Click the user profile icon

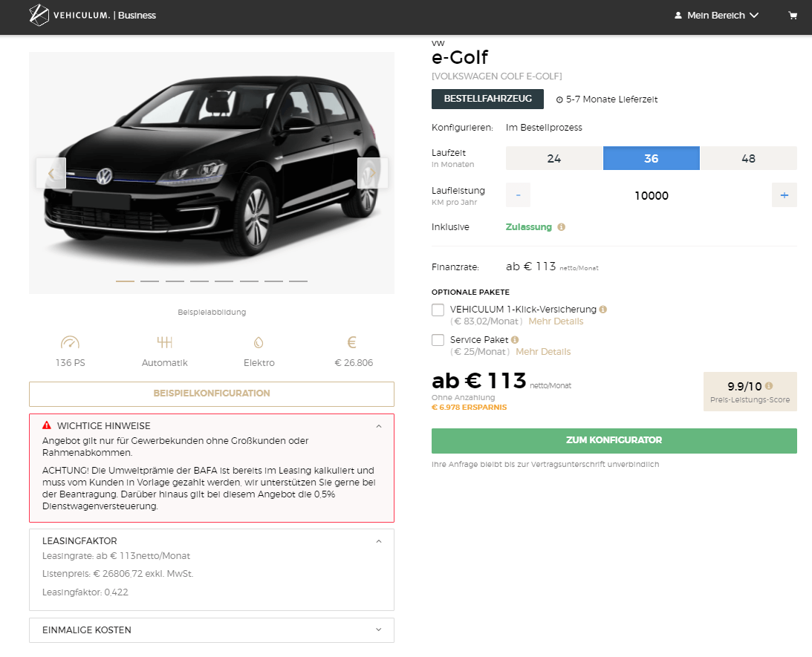click(678, 16)
